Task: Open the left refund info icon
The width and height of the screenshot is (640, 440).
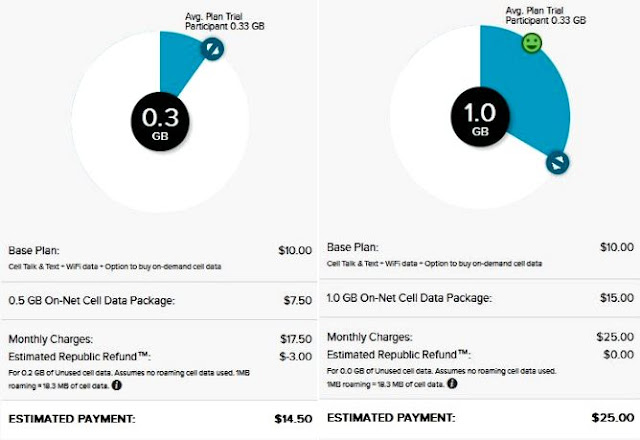Action: (117, 385)
